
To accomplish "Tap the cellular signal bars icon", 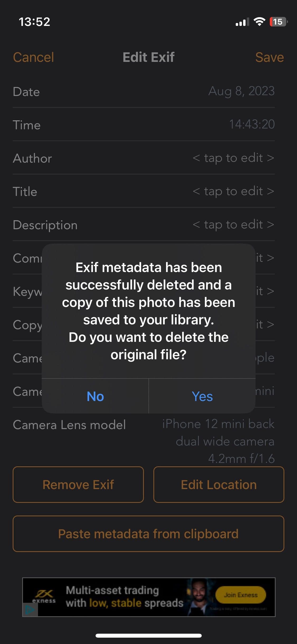I will pos(242,22).
